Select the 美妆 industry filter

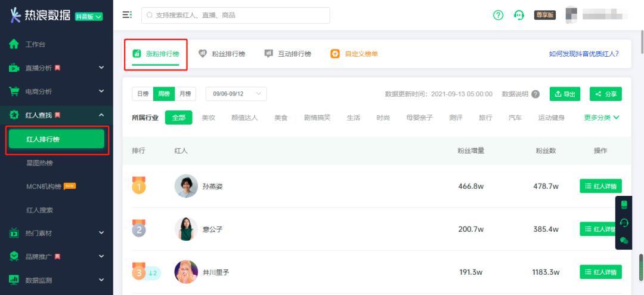(x=208, y=118)
